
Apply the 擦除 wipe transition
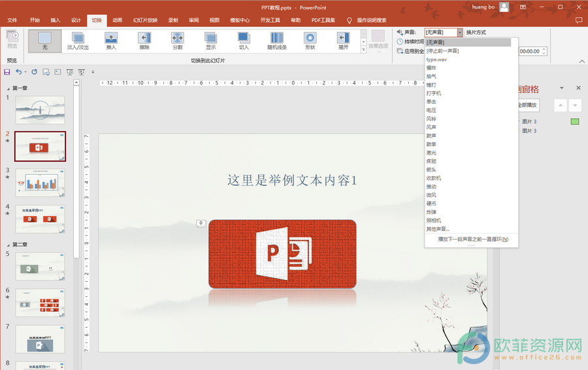click(144, 41)
